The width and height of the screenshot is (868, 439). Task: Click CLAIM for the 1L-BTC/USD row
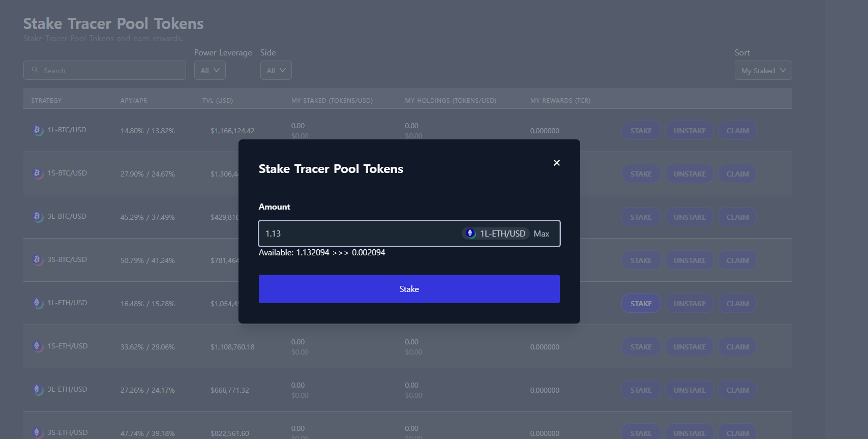pyautogui.click(x=737, y=131)
